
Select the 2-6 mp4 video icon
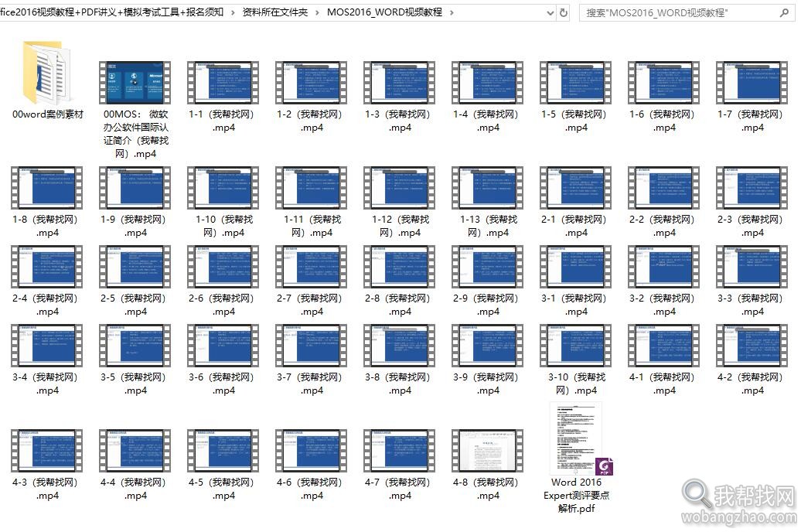[223, 267]
